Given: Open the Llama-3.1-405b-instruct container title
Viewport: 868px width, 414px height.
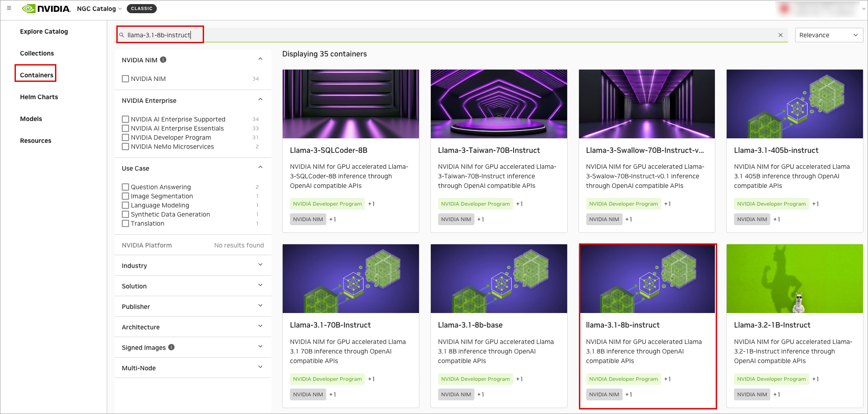Looking at the screenshot, I should pyautogui.click(x=776, y=150).
